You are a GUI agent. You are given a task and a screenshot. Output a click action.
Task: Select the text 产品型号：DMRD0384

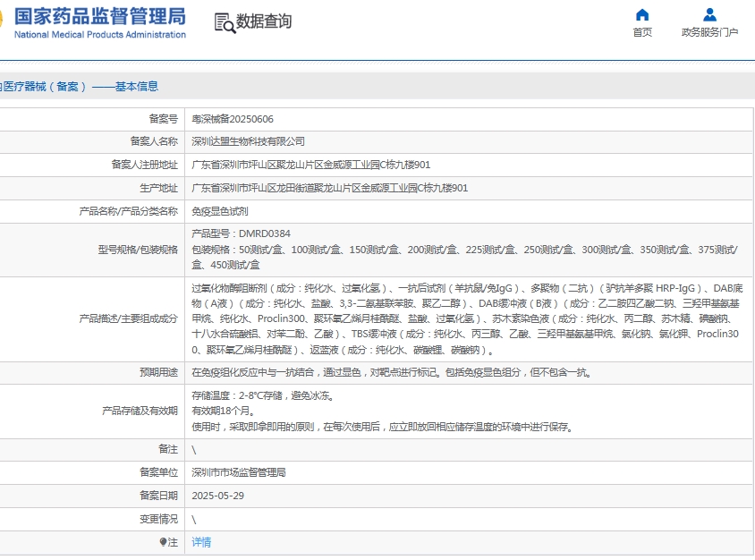tap(241, 233)
